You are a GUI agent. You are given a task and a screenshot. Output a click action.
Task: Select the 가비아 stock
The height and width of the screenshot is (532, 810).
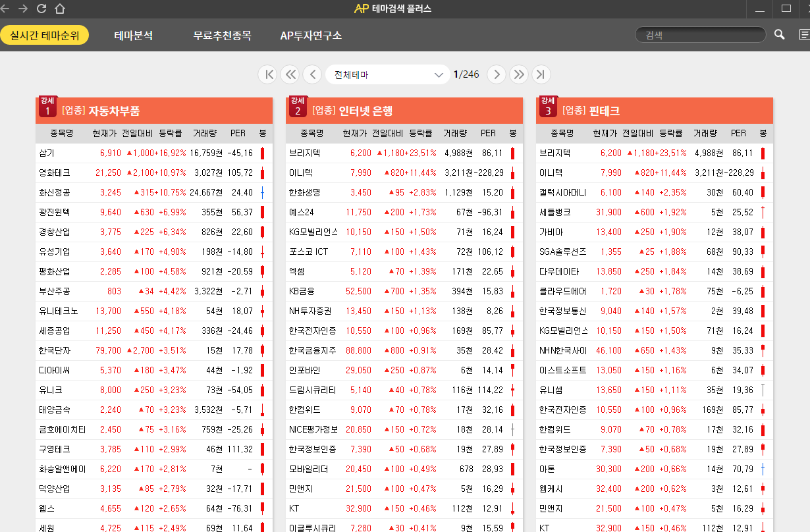tap(551, 232)
